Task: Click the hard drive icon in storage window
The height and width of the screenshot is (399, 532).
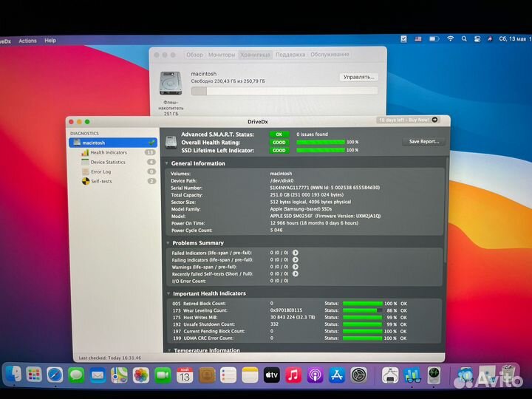Action: 171,83
